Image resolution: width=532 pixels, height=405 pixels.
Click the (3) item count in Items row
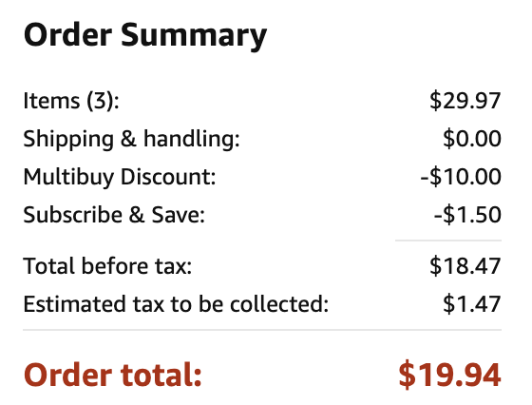coord(104,101)
